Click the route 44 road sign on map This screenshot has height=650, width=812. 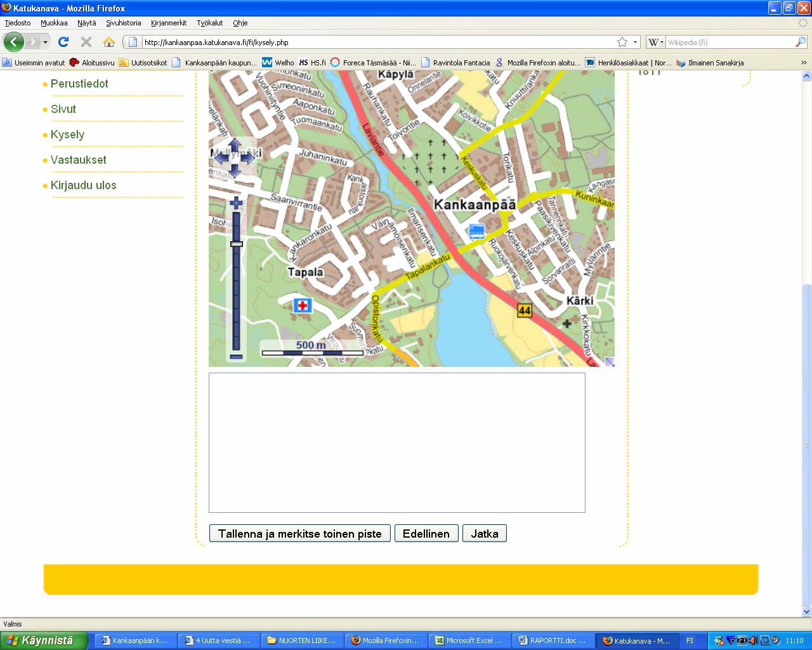tap(525, 310)
